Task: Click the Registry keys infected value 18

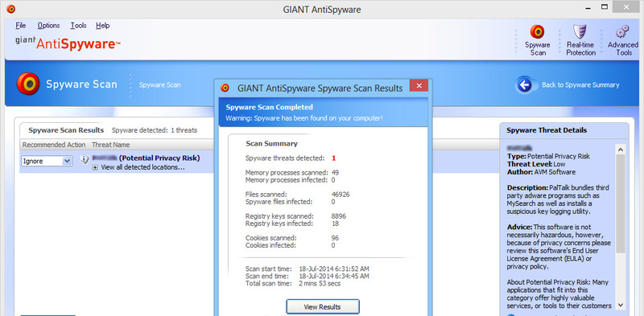Action: coord(335,224)
